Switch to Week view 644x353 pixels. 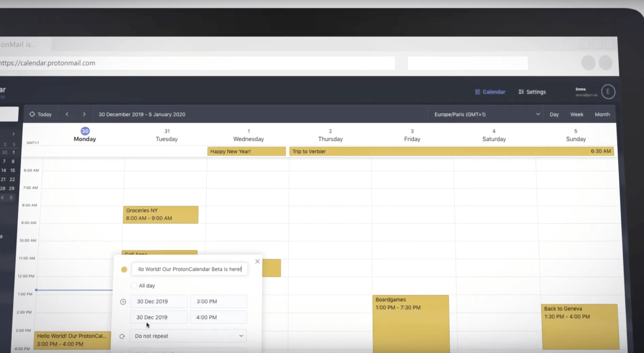(576, 114)
